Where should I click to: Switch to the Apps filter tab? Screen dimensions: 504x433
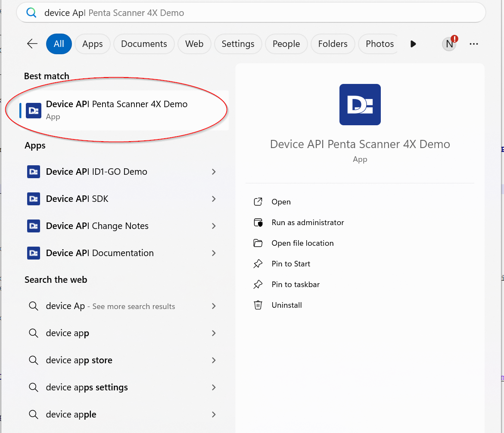pos(92,44)
